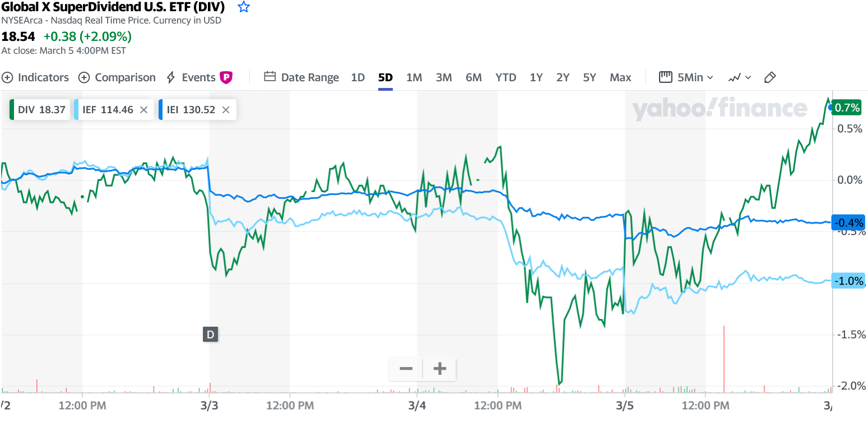Image resolution: width=868 pixels, height=432 pixels.
Task: Click the IEI 130.52 legend label
Action: click(191, 110)
